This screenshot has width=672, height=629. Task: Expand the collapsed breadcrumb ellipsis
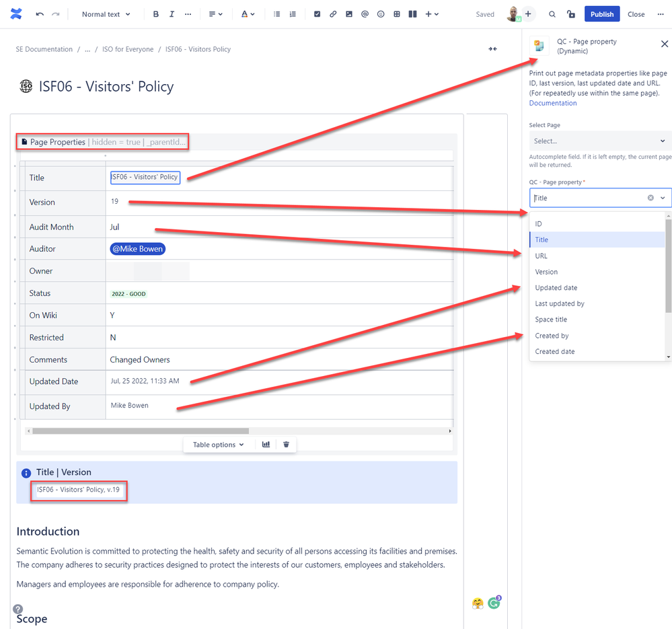(x=87, y=49)
